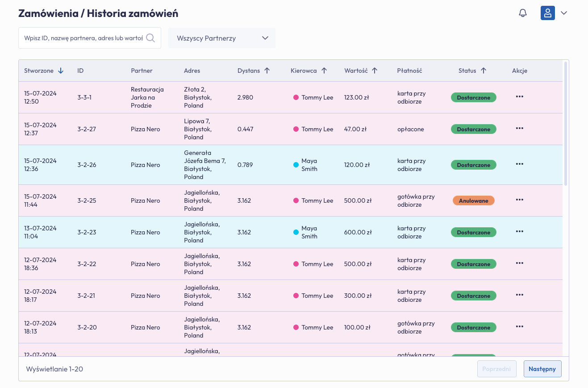Click value 123.00 zł
The width and height of the screenshot is (588, 388).
tap(358, 97)
